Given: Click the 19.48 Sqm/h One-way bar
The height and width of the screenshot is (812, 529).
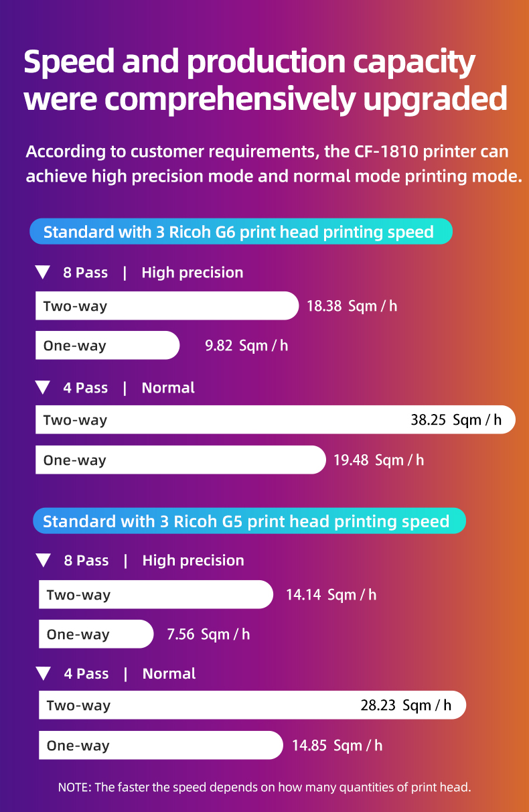Looking at the screenshot, I should (180, 460).
